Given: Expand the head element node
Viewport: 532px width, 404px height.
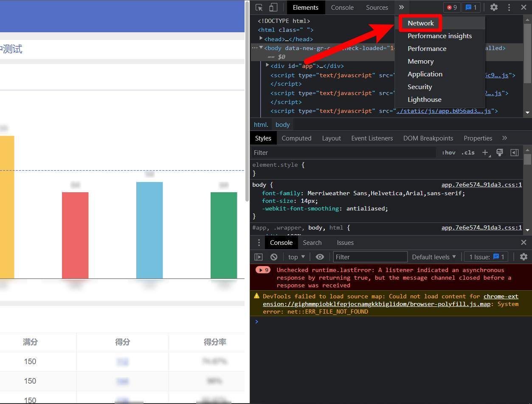Looking at the screenshot, I should pyautogui.click(x=261, y=39).
